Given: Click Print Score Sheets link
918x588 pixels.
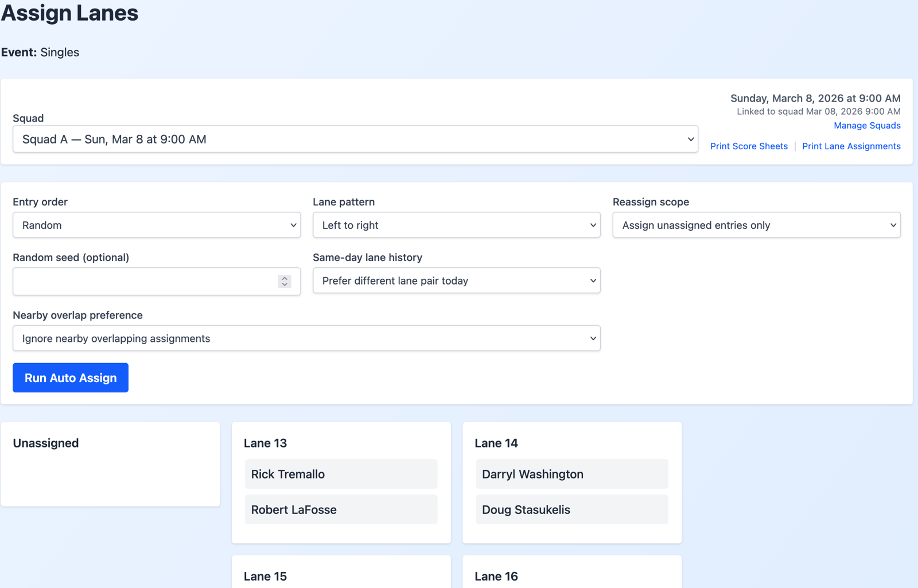Looking at the screenshot, I should pyautogui.click(x=749, y=146).
